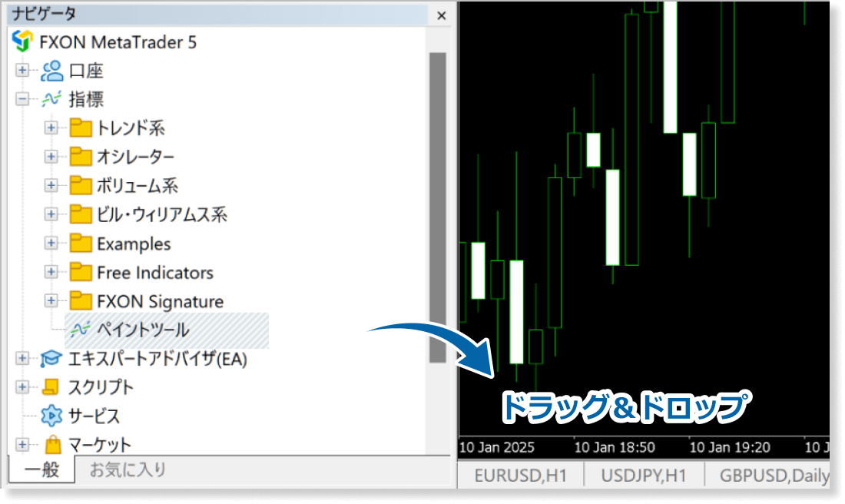Click the マーケット shopping bag icon
Screen dimensions: 845x504
point(52,444)
